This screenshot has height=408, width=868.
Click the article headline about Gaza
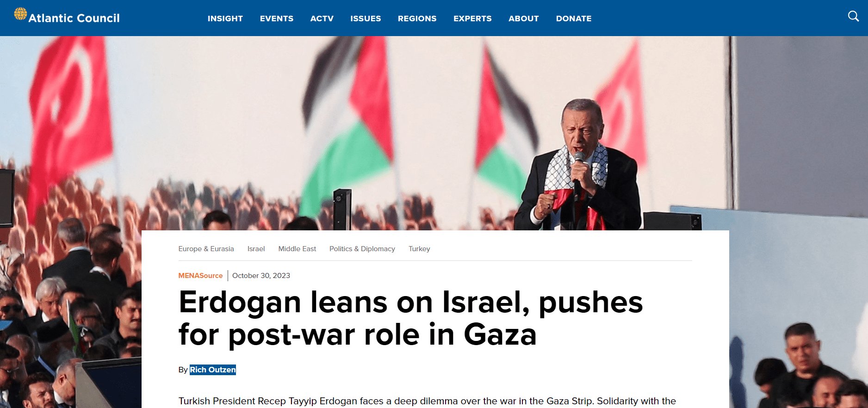pyautogui.click(x=410, y=318)
